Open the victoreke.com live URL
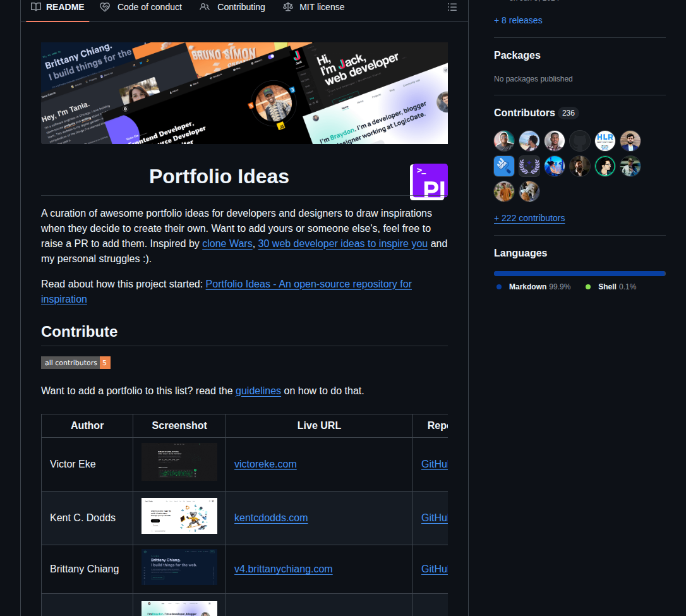This screenshot has width=686, height=616. (265, 464)
